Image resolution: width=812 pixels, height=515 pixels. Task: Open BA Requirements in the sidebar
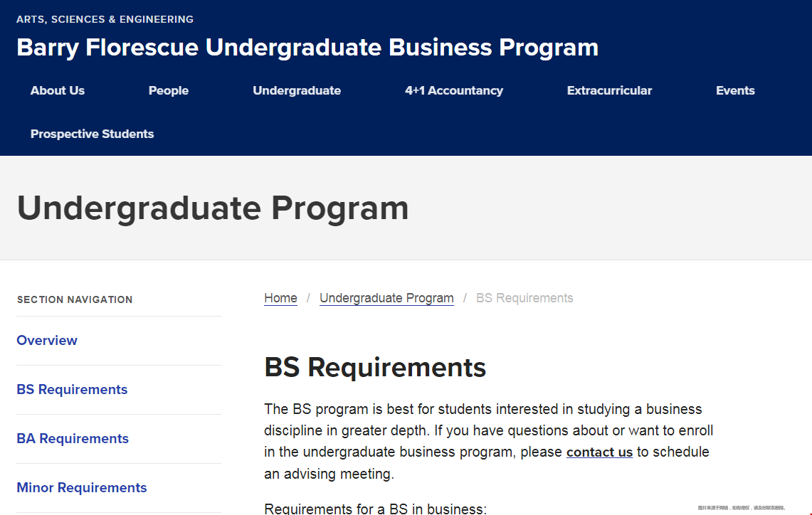[x=73, y=439]
